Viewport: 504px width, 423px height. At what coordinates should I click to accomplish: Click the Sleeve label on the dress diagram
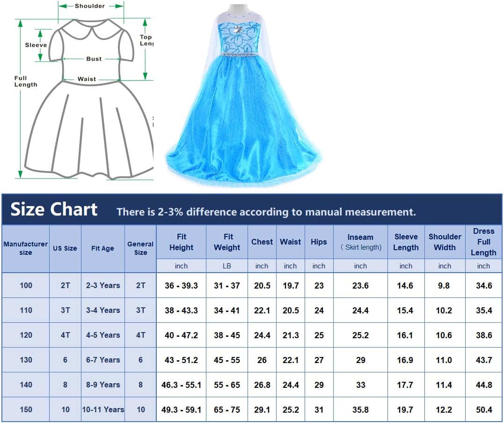point(36,45)
